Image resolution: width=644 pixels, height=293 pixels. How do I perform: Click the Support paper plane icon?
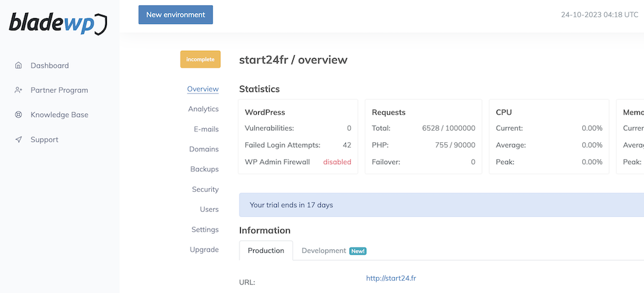(x=18, y=140)
